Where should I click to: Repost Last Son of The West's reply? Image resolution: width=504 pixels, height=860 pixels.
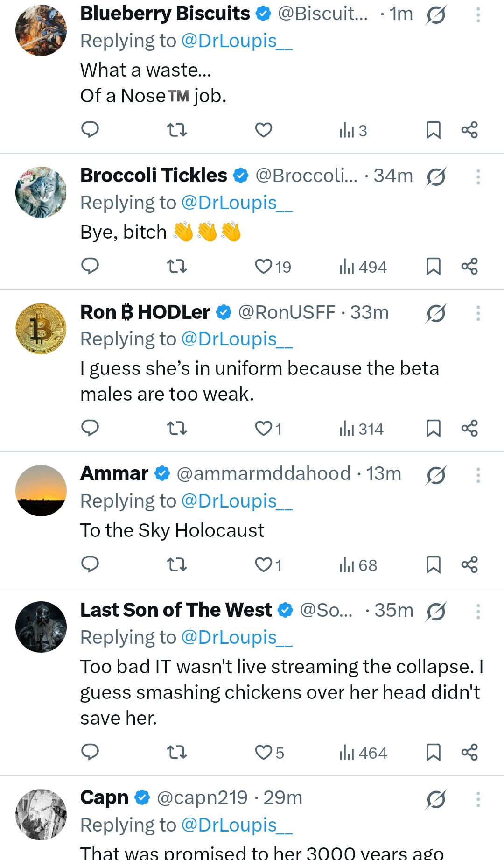(x=177, y=752)
